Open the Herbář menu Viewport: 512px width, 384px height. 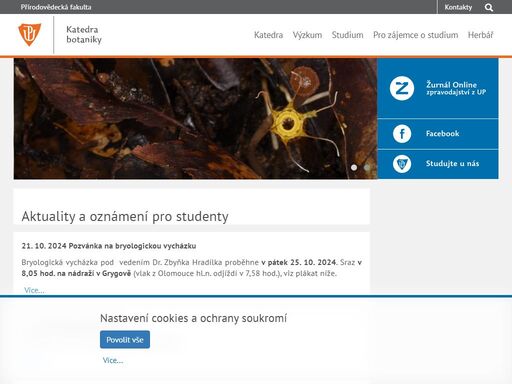click(x=480, y=35)
